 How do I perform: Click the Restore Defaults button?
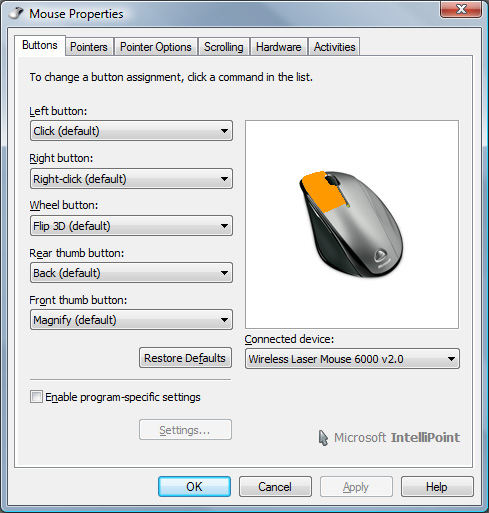[x=185, y=358]
